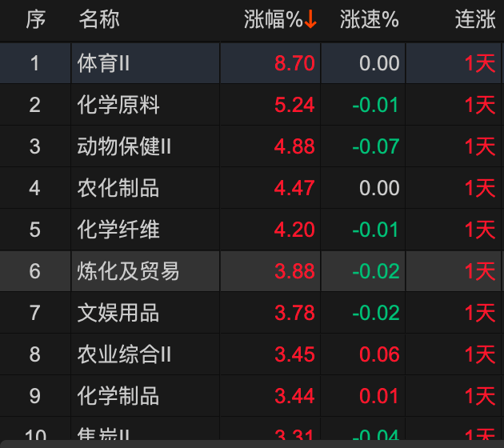Select the 化学制品 sector name
The image size is (504, 448).
click(x=118, y=396)
